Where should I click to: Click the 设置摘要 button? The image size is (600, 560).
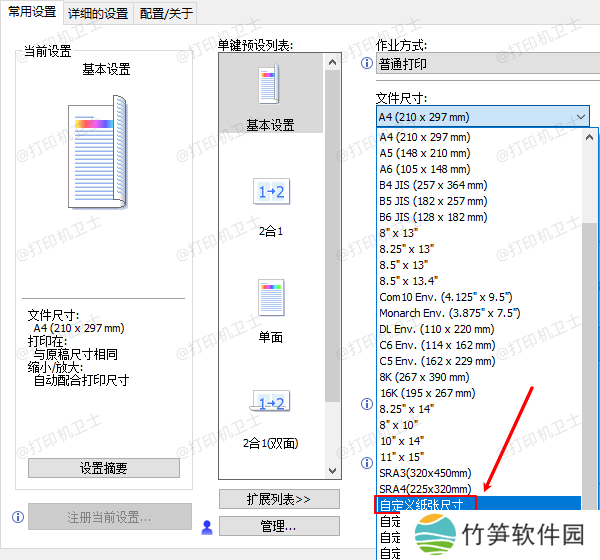pos(103,468)
